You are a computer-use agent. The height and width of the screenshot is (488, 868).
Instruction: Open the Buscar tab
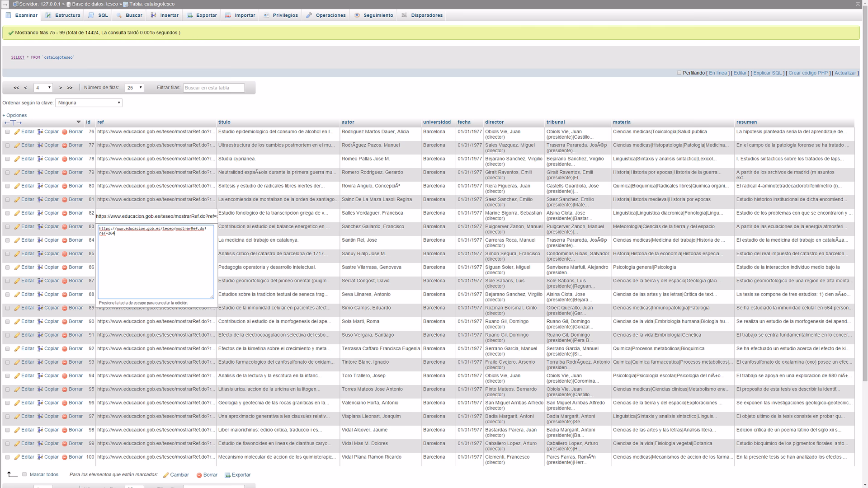coord(129,15)
